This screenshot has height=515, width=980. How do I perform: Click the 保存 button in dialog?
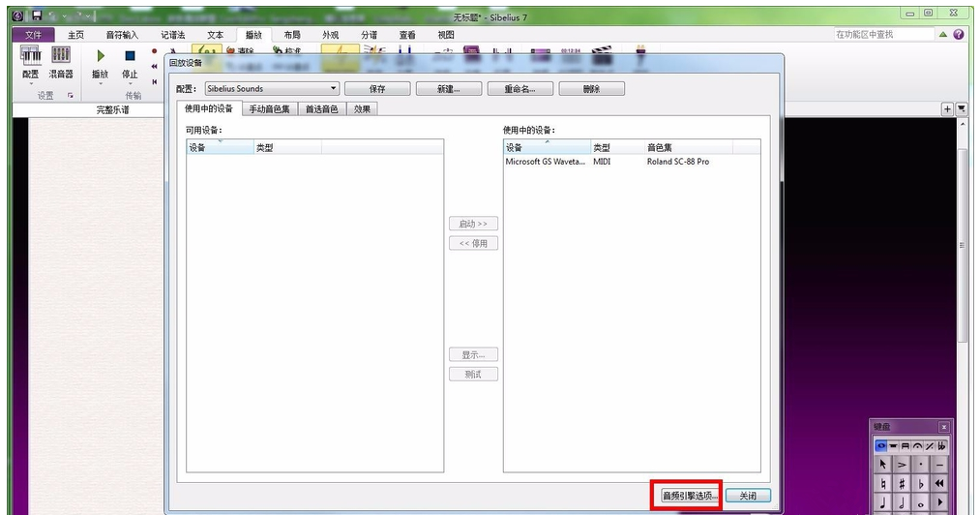coord(377,89)
